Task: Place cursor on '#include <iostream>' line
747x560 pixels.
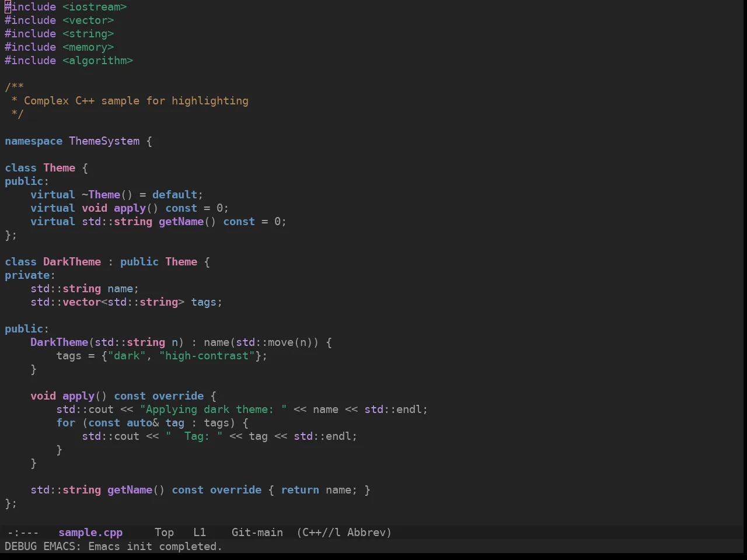Action: pos(65,7)
